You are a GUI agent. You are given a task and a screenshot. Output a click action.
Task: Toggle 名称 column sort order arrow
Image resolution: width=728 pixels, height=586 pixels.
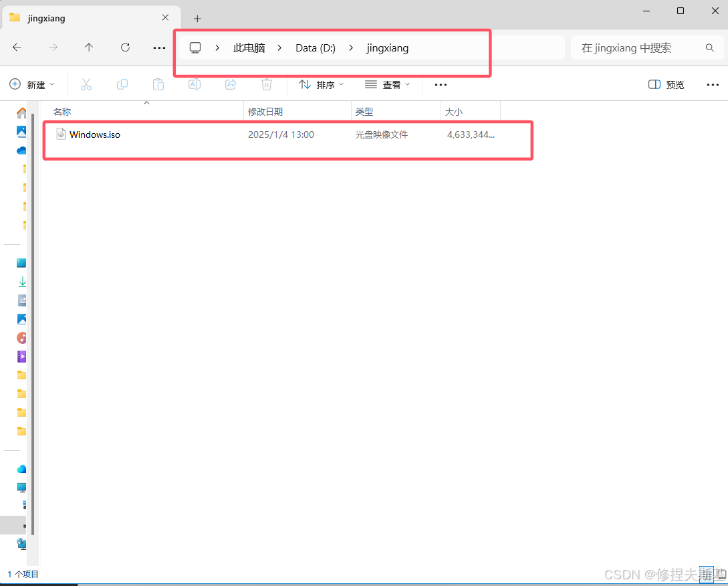tap(146, 102)
